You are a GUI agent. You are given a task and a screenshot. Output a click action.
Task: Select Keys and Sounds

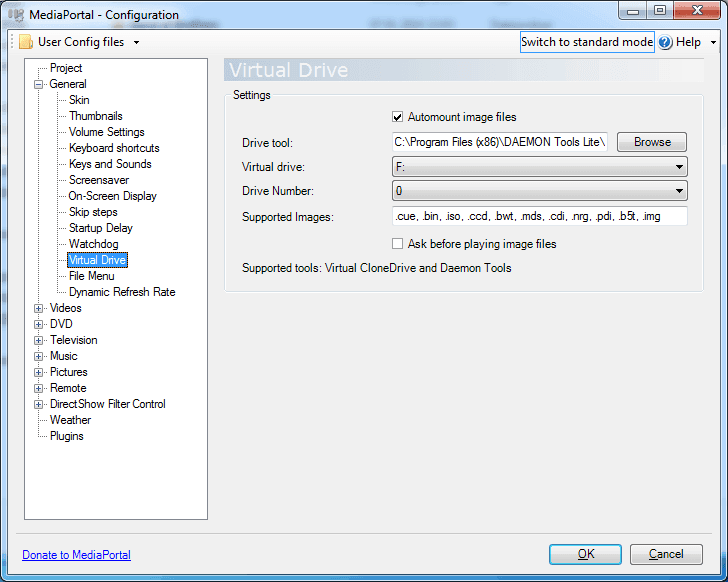[110, 164]
